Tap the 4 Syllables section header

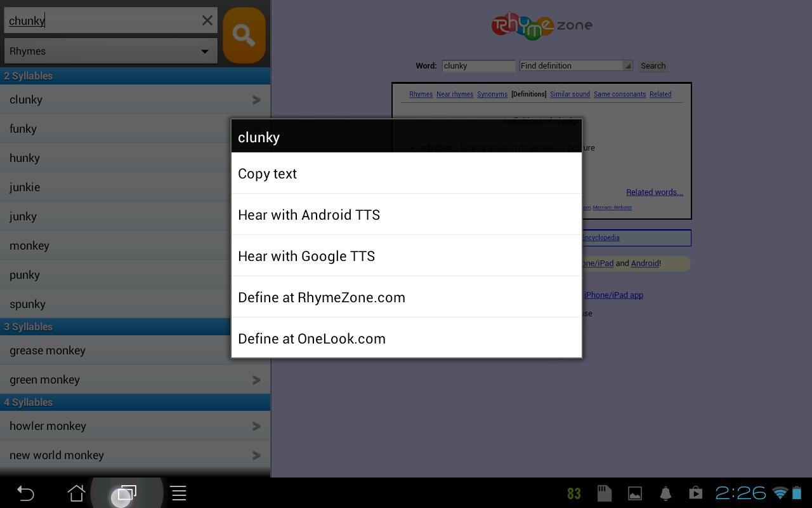pos(135,403)
